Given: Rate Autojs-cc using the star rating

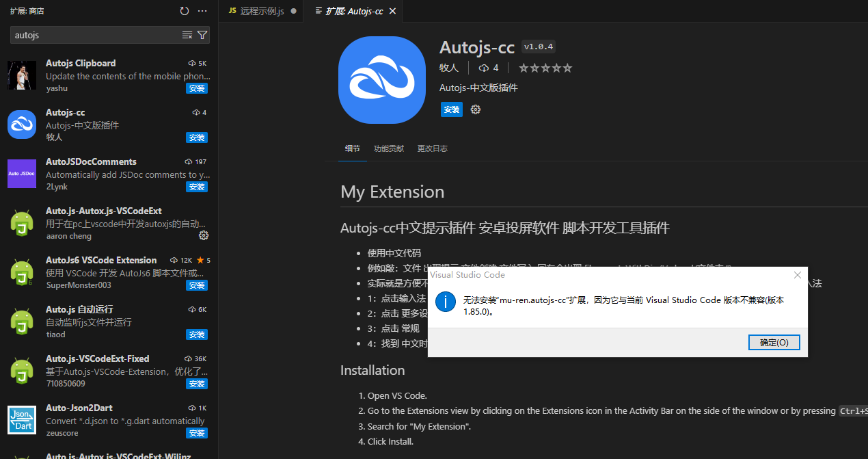Looking at the screenshot, I should [545, 68].
